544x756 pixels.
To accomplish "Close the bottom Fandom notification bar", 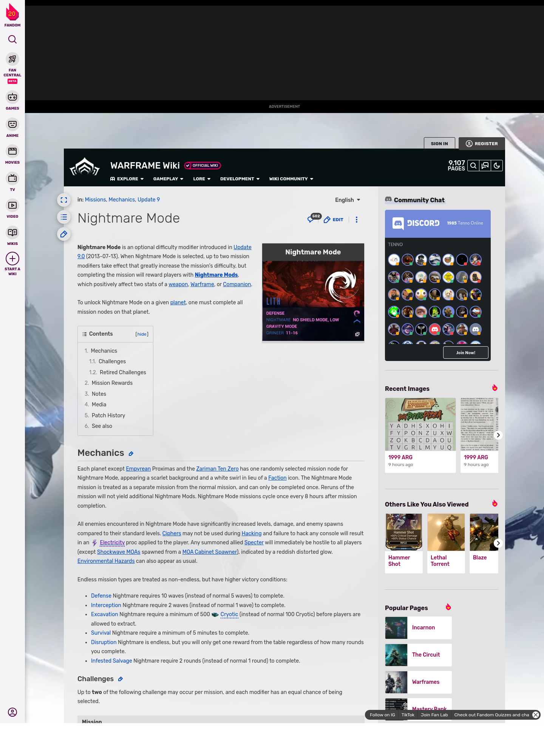I will tap(536, 715).
